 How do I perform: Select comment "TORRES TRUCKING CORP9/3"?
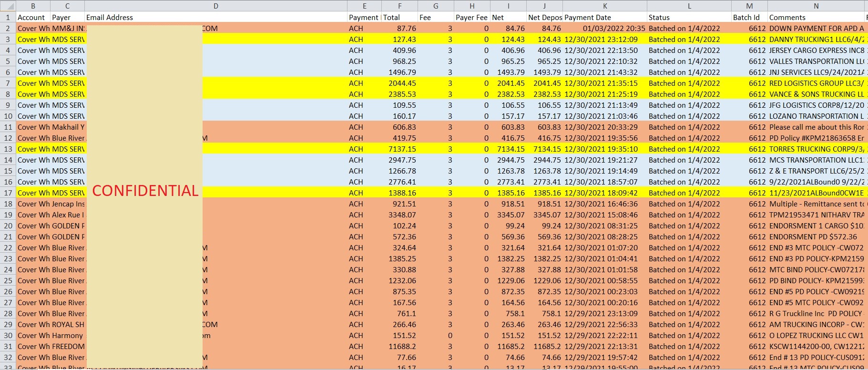[x=816, y=149]
